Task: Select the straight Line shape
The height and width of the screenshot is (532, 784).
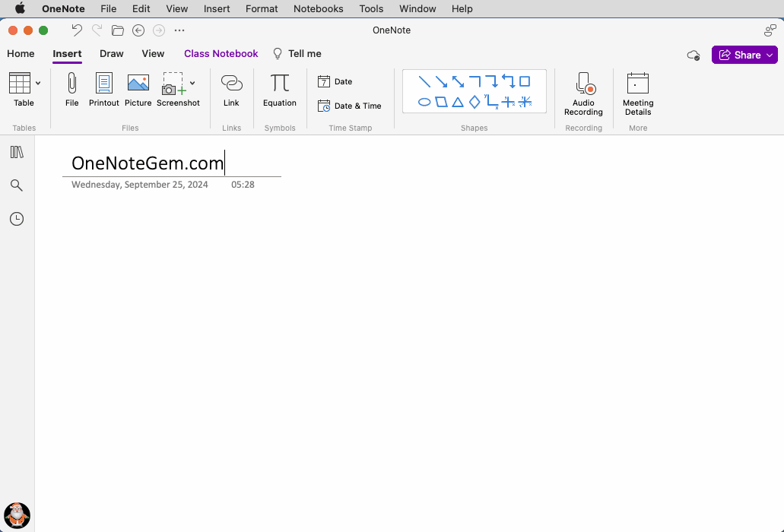Action: click(x=424, y=81)
